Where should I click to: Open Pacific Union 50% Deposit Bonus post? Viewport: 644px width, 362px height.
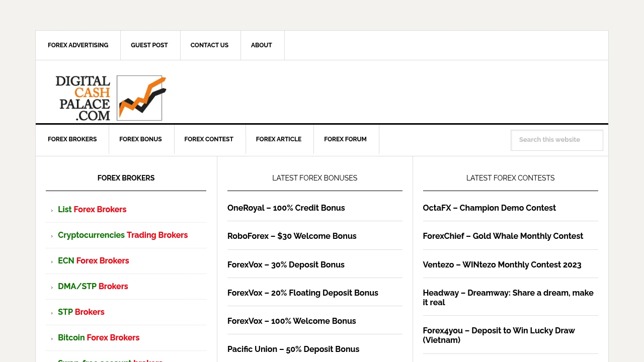pyautogui.click(x=293, y=349)
